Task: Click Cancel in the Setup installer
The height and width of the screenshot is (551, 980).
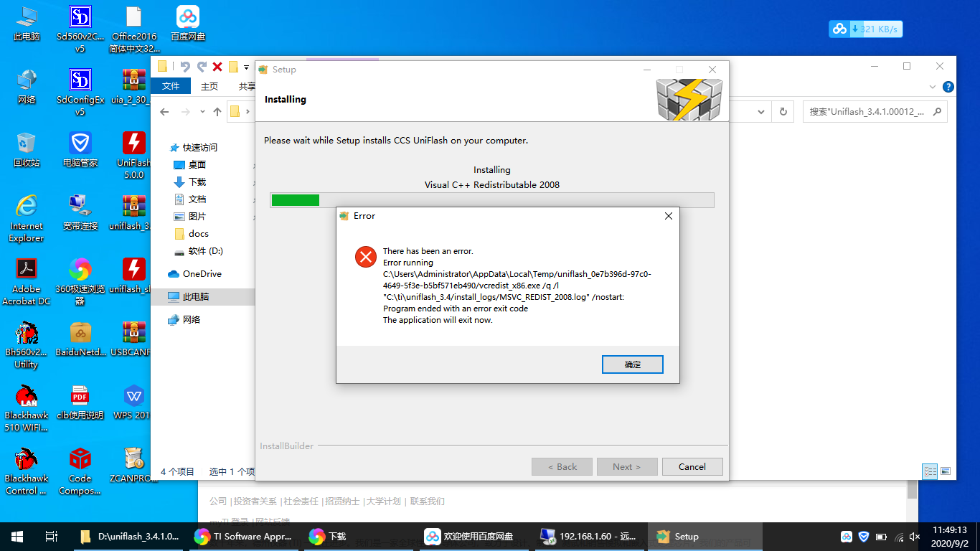Action: coord(692,466)
